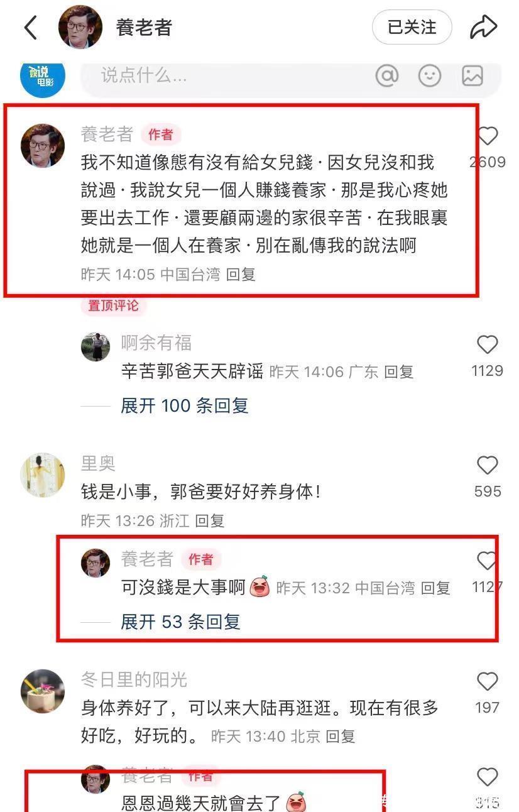Insert mention with the @ icon
Screen dimensions: 519x812
[387, 76]
